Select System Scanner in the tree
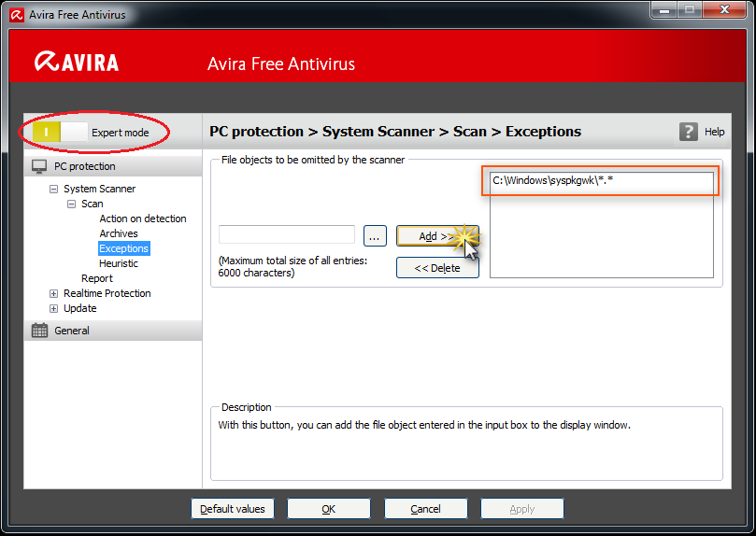The width and height of the screenshot is (756, 536). coord(99,189)
